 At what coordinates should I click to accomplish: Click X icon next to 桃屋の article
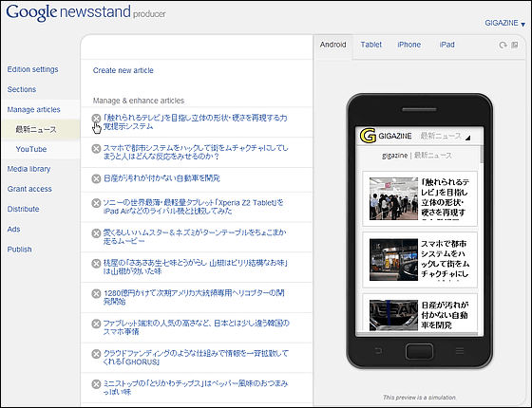(x=96, y=264)
